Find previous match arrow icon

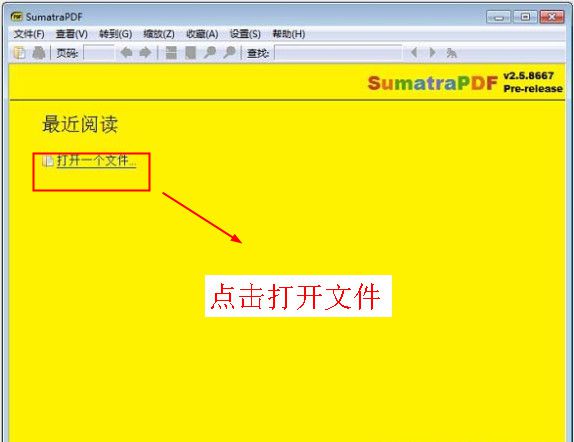(414, 53)
